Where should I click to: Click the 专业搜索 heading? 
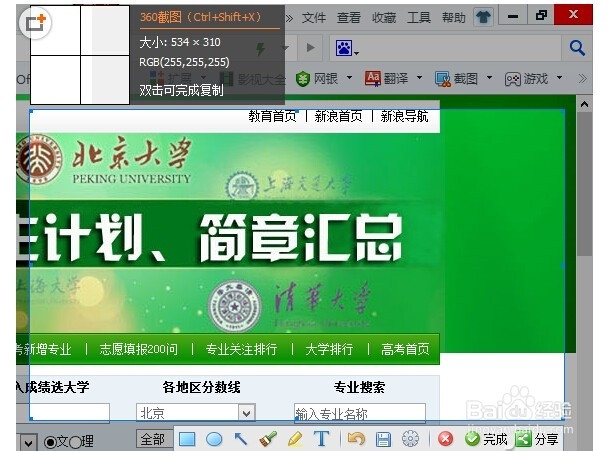[359, 387]
